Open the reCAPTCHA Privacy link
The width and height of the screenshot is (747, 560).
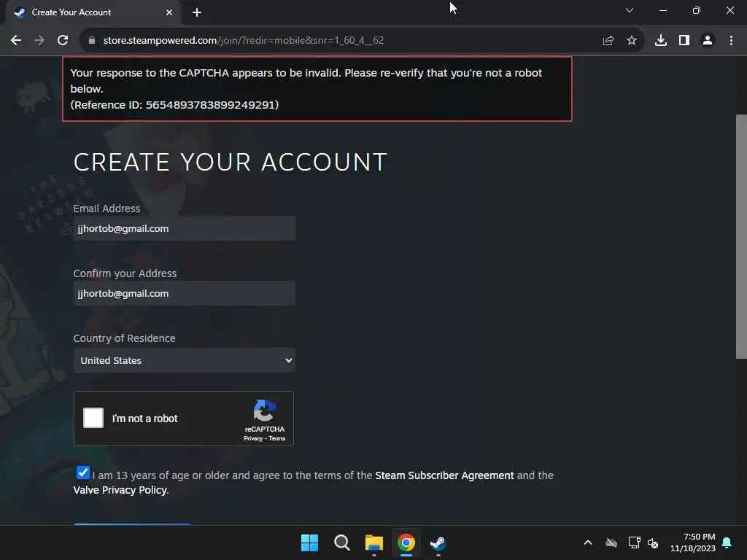pyautogui.click(x=253, y=438)
